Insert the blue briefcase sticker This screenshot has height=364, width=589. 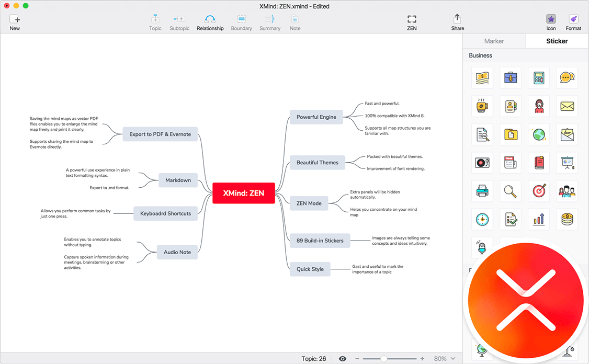tap(511, 78)
